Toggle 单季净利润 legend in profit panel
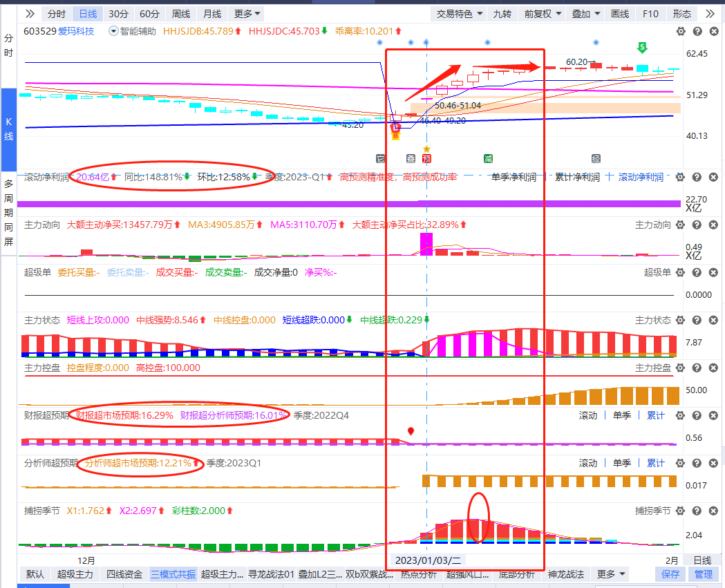This screenshot has width=725, height=588. pos(514,177)
